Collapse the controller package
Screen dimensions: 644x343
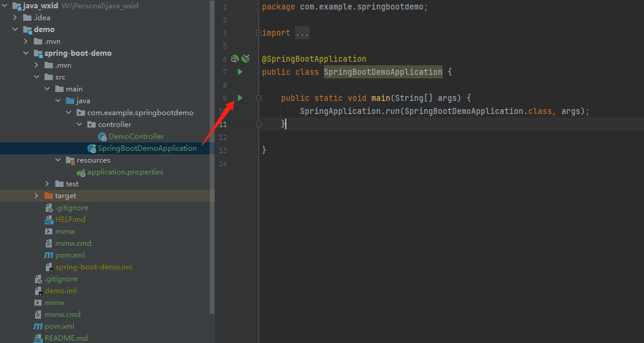(79, 125)
